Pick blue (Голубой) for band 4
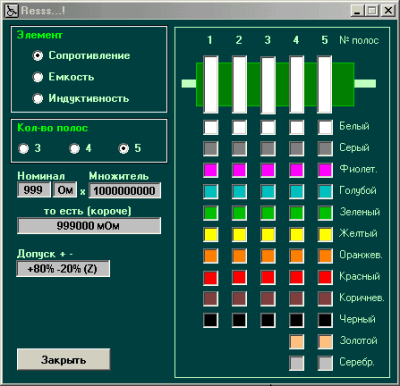Screen dimensions: 400x386 pyautogui.click(x=297, y=192)
